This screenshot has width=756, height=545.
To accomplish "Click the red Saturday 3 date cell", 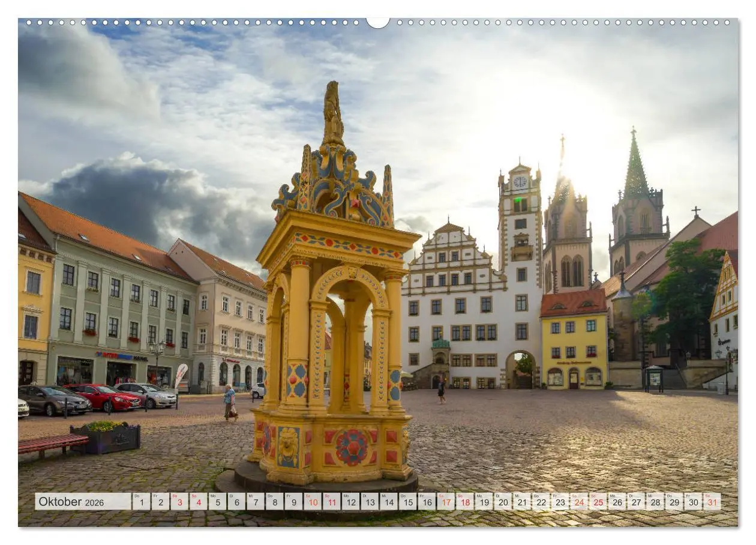I will coord(179,502).
